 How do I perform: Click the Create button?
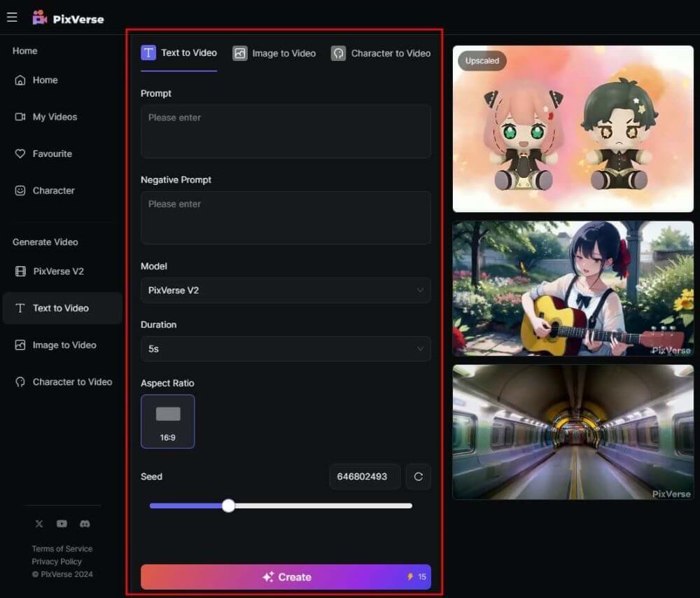tap(285, 576)
